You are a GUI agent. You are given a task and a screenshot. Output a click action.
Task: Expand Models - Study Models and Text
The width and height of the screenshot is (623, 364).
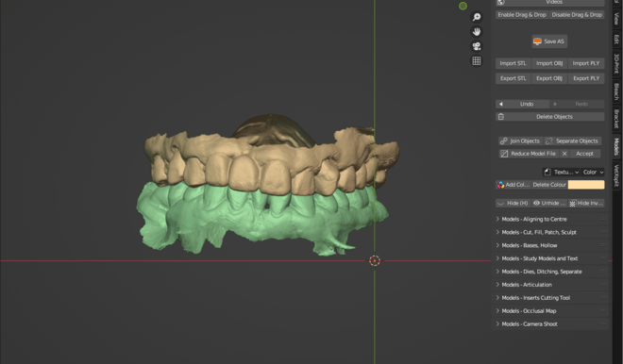click(550, 258)
